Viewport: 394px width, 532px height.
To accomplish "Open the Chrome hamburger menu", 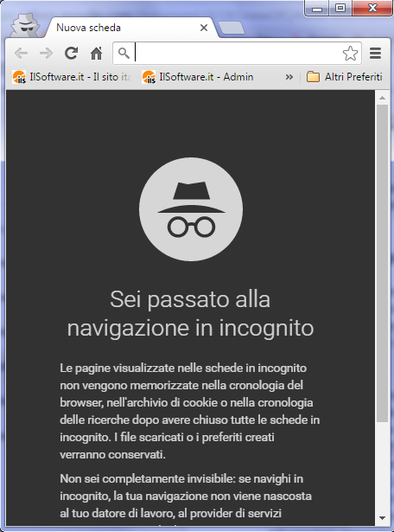I will 375,54.
